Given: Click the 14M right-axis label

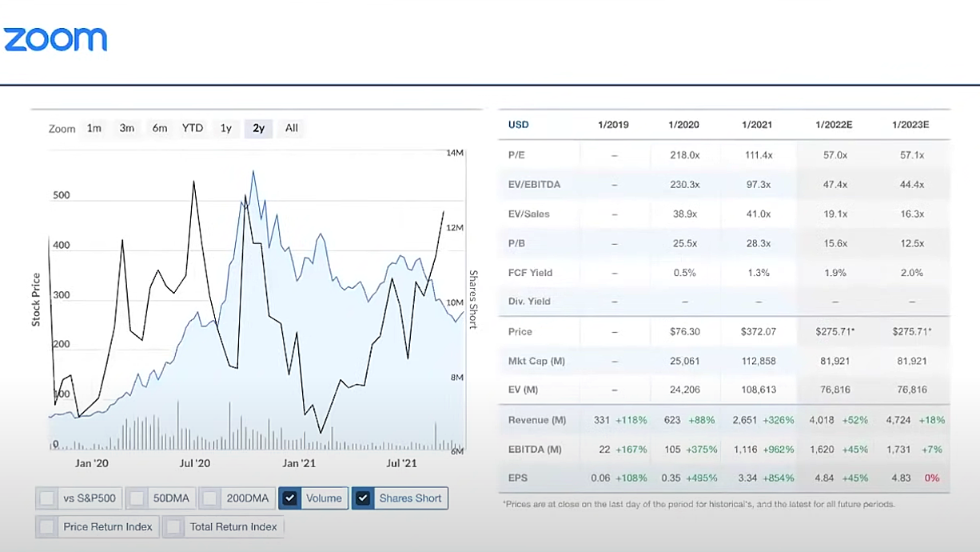Looking at the screenshot, I should 455,152.
